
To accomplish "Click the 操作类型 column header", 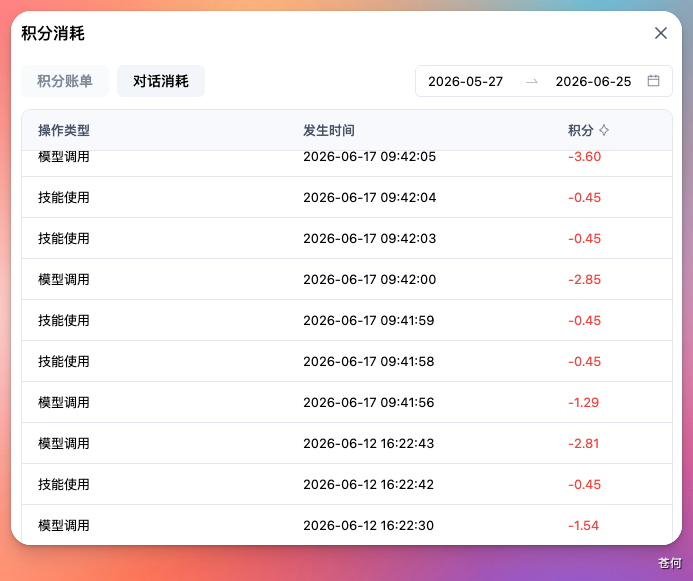I will tap(64, 130).
